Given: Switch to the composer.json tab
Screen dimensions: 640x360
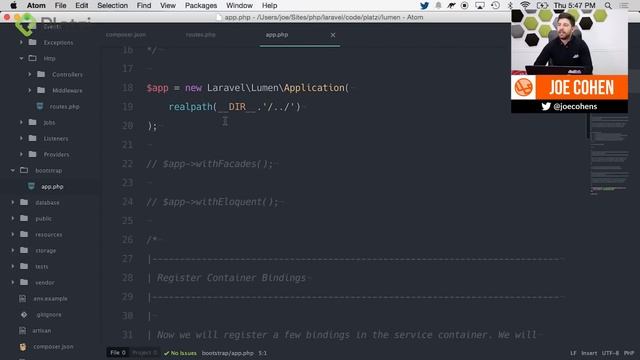Looking at the screenshot, I should pyautogui.click(x=126, y=35).
